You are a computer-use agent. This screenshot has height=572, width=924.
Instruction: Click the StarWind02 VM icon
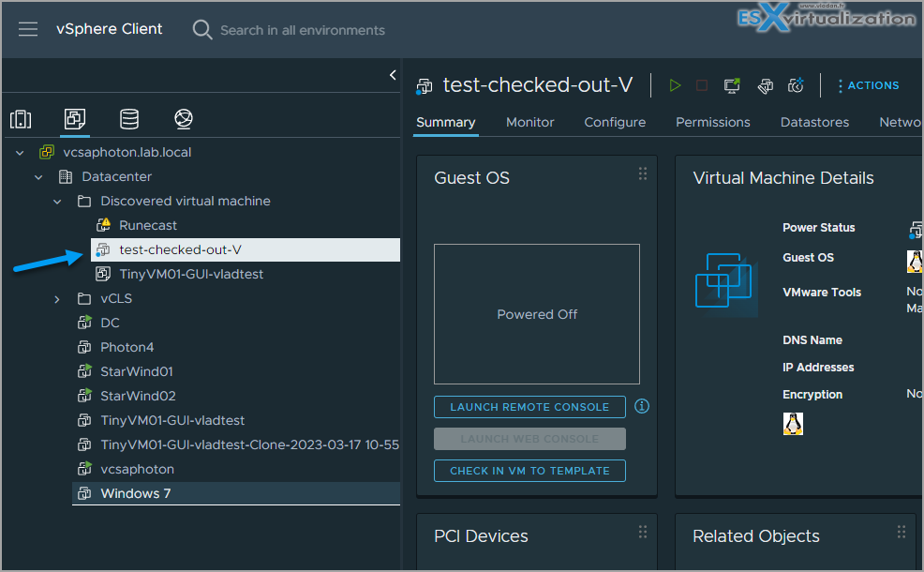point(85,395)
